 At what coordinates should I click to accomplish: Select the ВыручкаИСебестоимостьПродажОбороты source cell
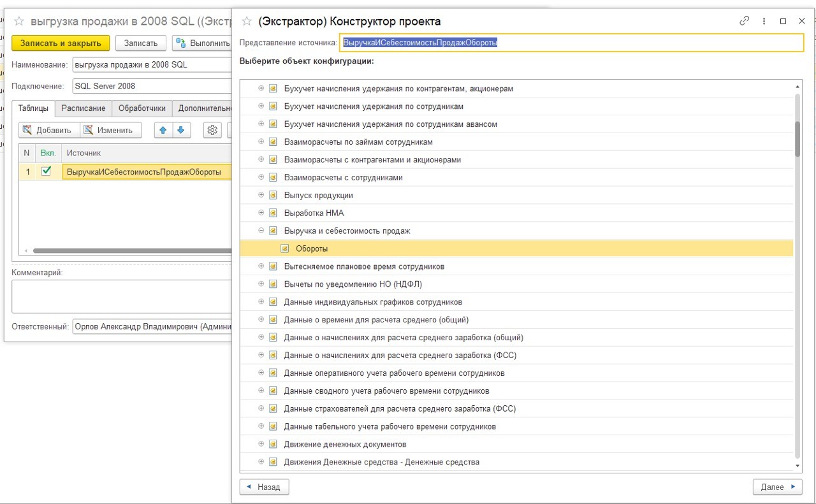(147, 171)
